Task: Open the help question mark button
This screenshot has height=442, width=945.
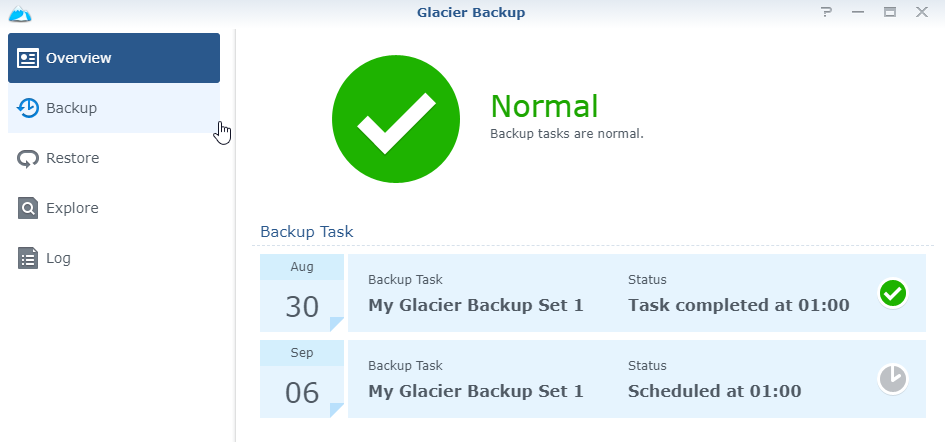Action: 826,12
